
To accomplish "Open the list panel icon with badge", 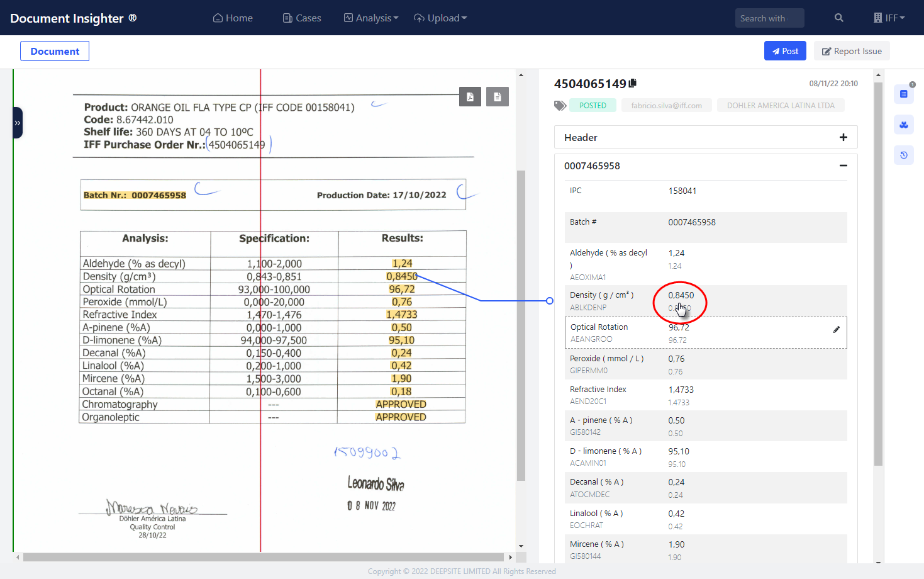I will (903, 94).
